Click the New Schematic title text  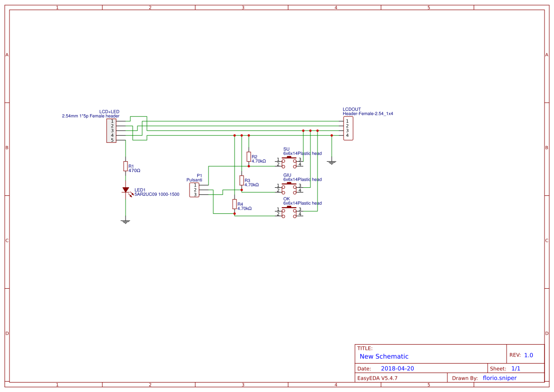click(x=384, y=356)
